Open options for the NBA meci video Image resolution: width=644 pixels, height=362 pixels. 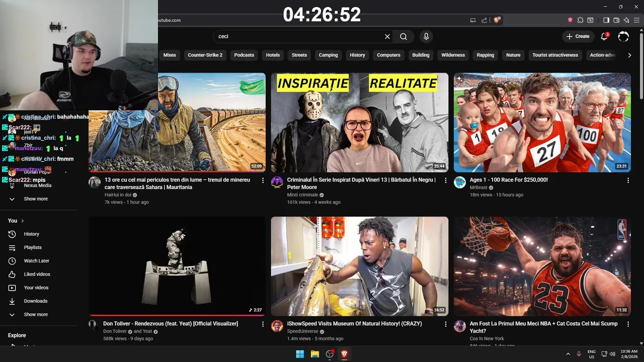[x=628, y=324]
